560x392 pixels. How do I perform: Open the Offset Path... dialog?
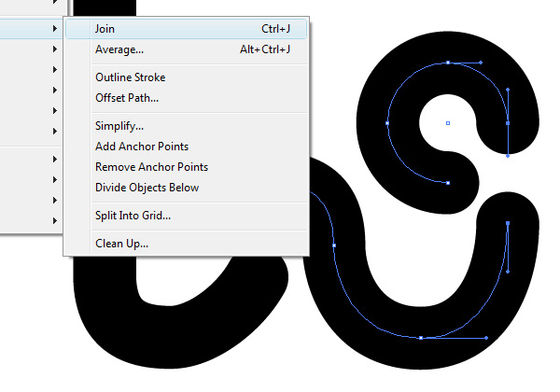[186, 98]
